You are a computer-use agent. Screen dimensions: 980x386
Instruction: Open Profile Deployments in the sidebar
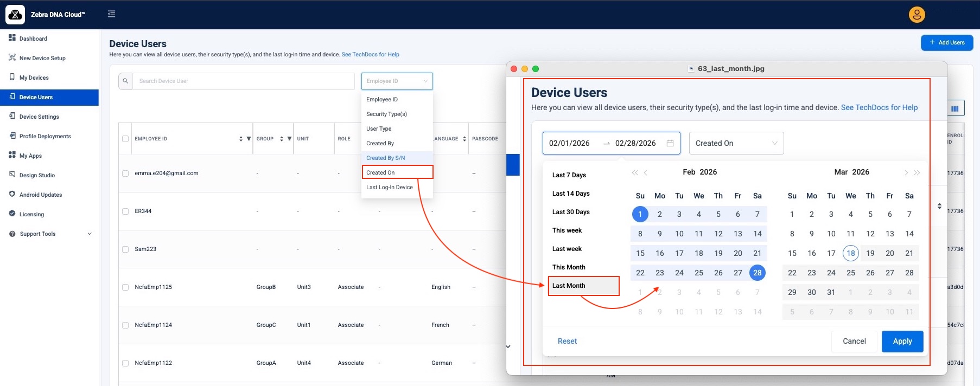click(45, 137)
